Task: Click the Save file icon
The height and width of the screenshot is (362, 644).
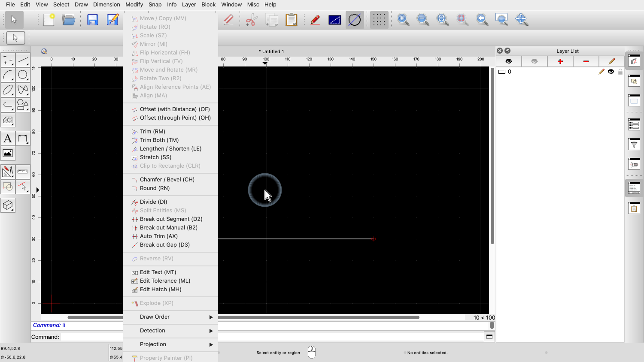Action: [x=93, y=20]
